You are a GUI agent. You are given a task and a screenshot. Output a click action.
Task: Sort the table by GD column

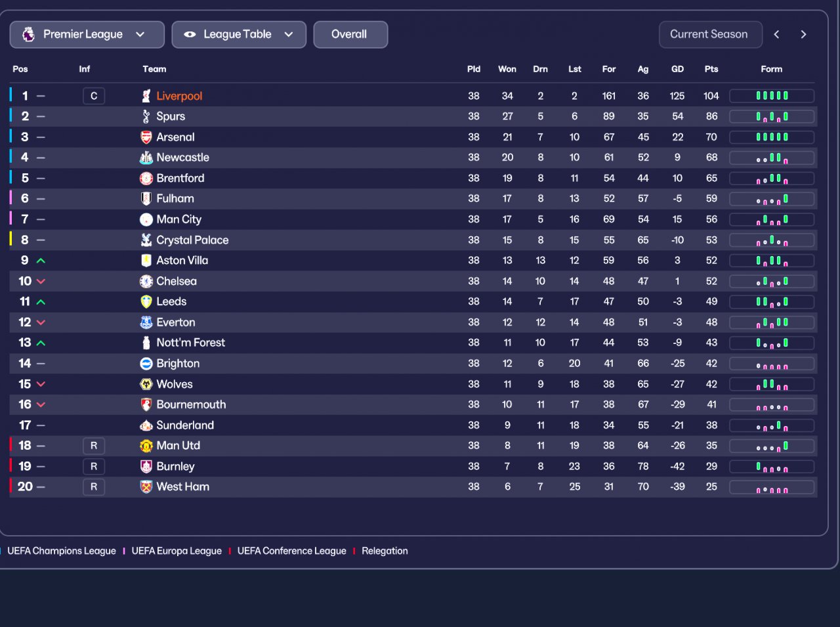[677, 69]
